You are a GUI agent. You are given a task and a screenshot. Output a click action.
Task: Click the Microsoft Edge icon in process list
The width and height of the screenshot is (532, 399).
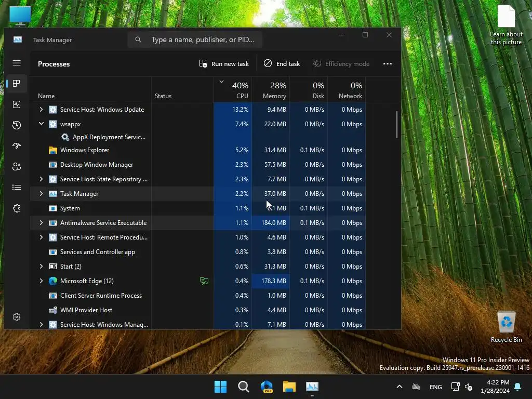click(x=53, y=281)
